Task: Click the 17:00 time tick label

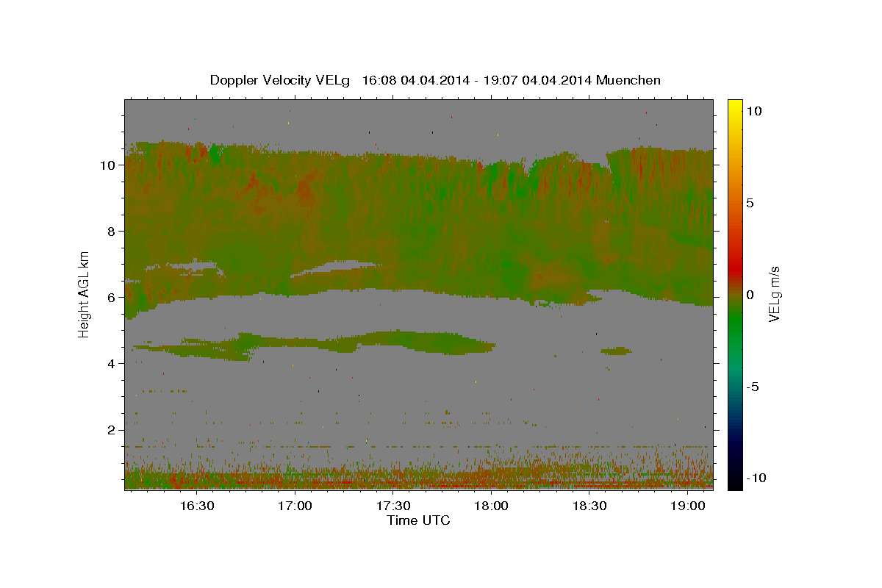Action: pyautogui.click(x=295, y=506)
